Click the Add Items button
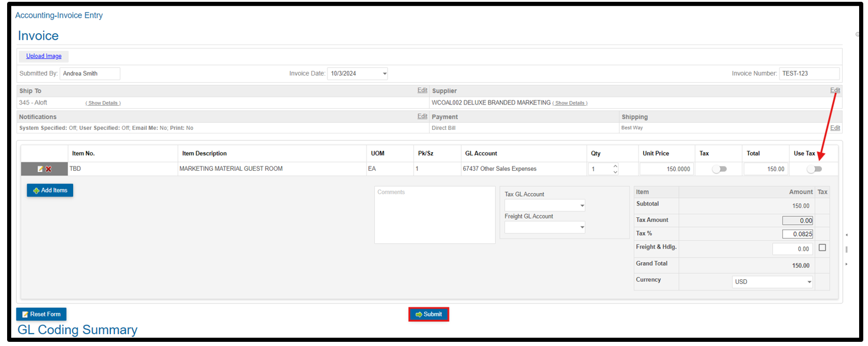Image resolution: width=868 pixels, height=346 pixels. coord(50,191)
